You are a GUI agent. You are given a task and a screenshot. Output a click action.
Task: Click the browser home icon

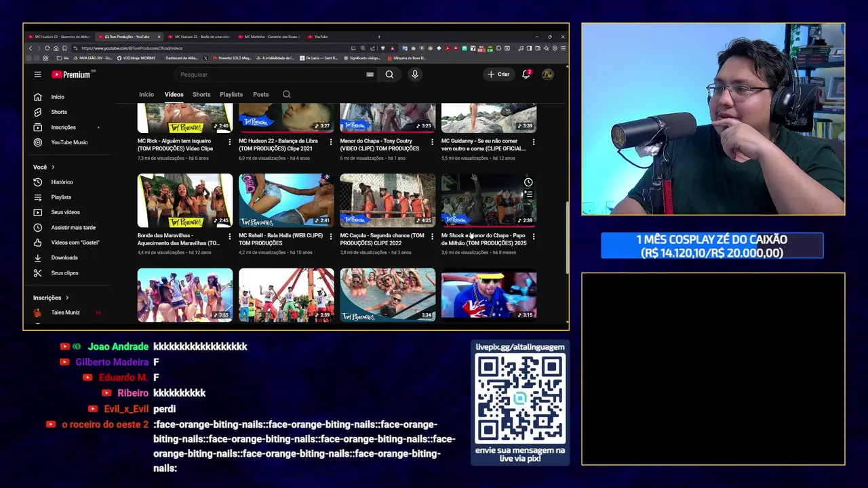tap(56, 48)
